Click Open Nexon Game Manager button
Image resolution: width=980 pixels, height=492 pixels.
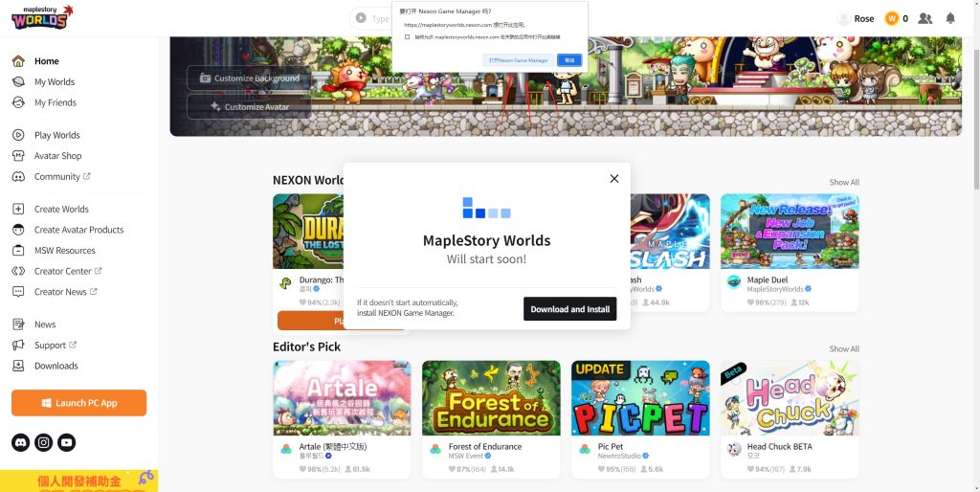pos(518,60)
